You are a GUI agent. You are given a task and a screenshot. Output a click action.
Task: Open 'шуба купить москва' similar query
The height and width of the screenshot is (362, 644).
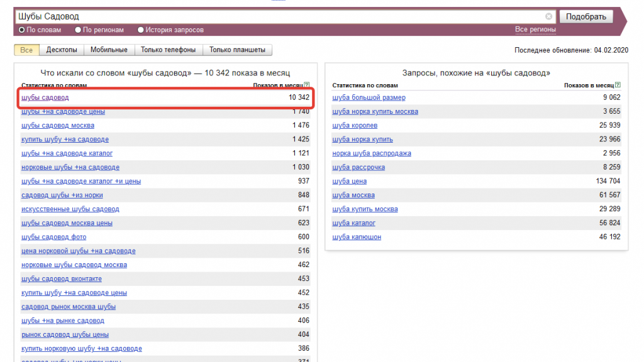pyautogui.click(x=365, y=209)
